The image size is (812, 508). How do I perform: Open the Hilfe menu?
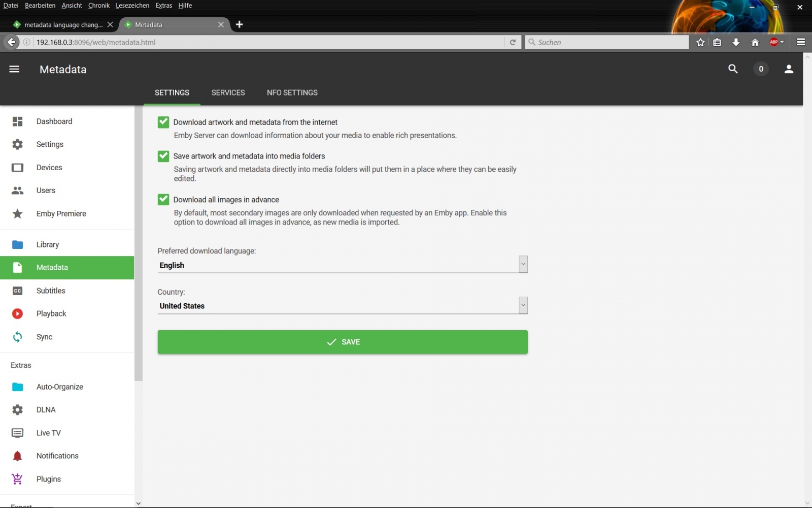click(x=185, y=5)
